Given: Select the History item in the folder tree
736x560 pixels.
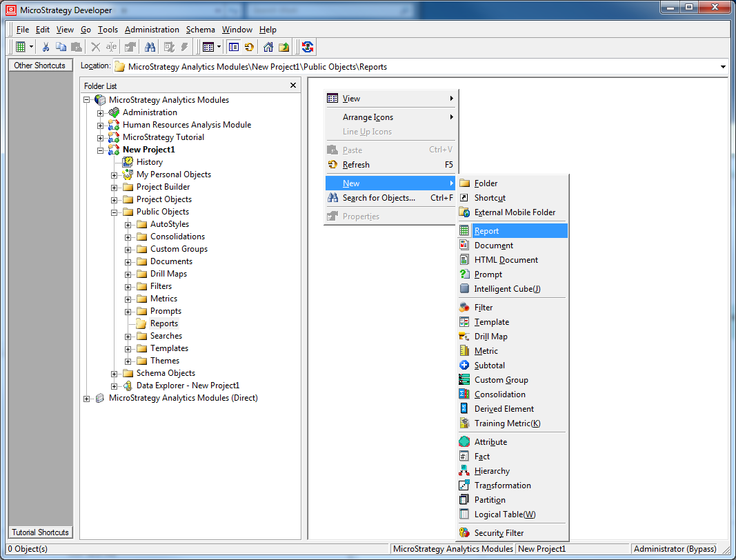Looking at the screenshot, I should tap(149, 162).
